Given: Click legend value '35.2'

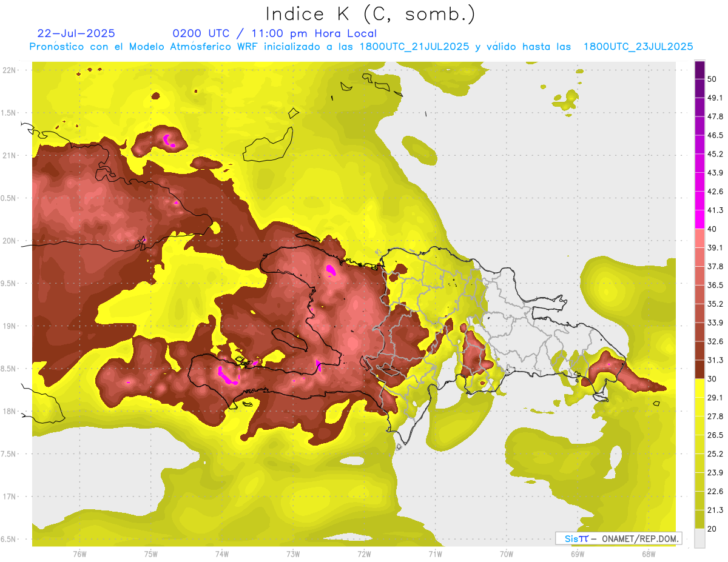Looking at the screenshot, I should 715,304.
